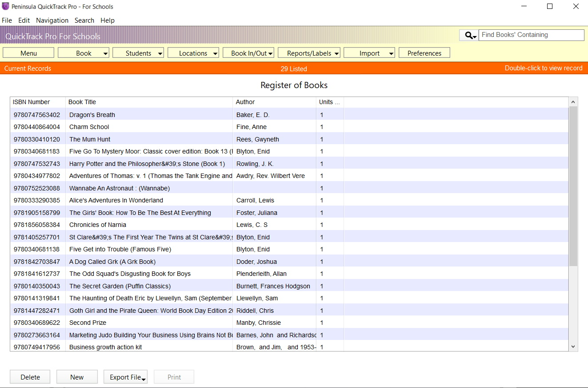The height and width of the screenshot is (388, 588).
Task: Click the scrollbar up arrow of book list
Action: [573, 102]
